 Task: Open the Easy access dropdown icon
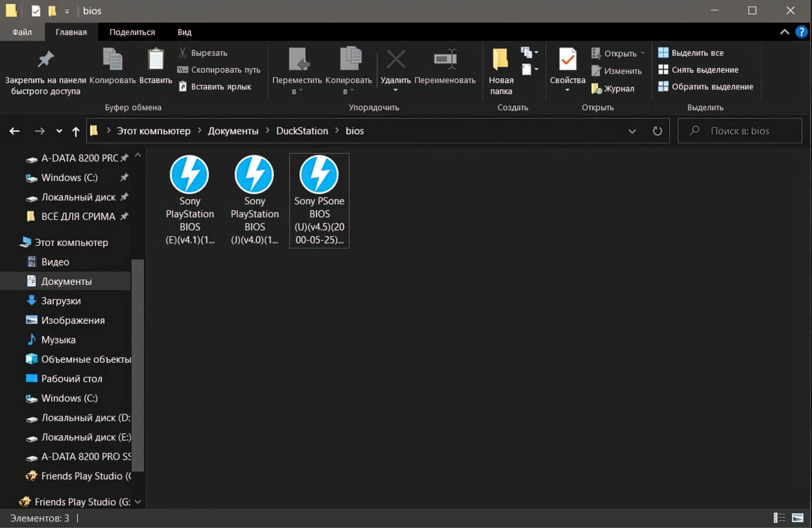(x=529, y=70)
